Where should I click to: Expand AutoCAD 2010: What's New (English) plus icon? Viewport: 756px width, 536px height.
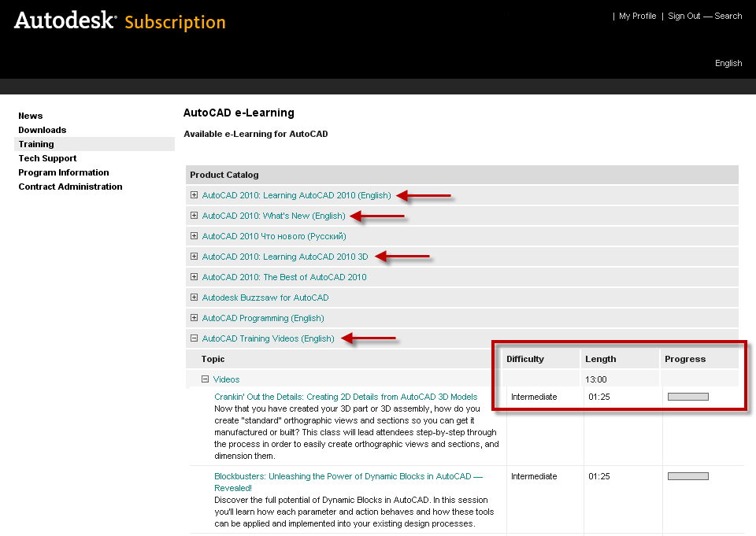pyautogui.click(x=194, y=216)
